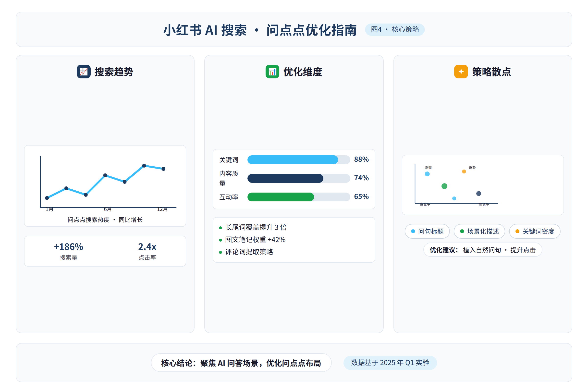Click the bullet 评论词提取策略
588x392 pixels.
249,252
